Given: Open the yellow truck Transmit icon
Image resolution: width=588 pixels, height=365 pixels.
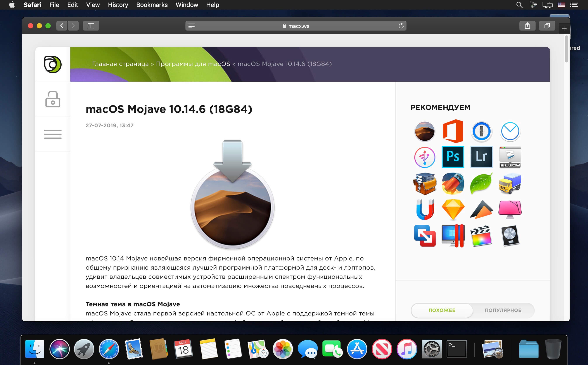Looking at the screenshot, I should click(x=510, y=183).
